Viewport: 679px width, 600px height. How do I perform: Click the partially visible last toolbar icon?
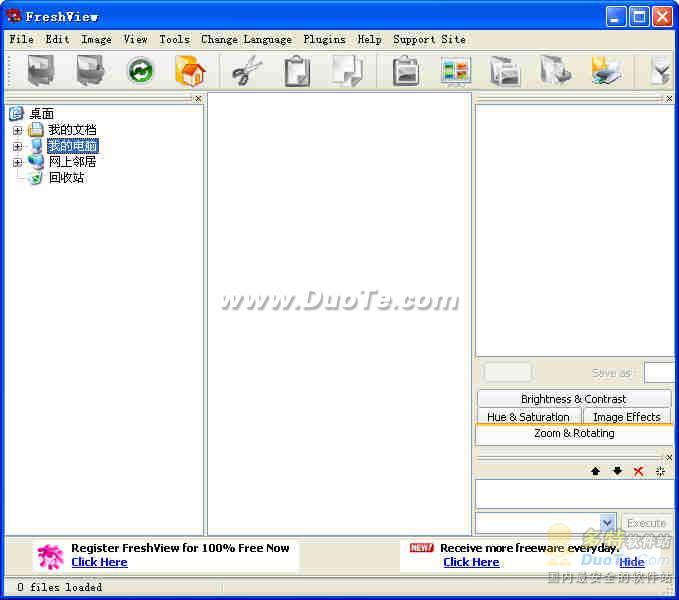(661, 71)
